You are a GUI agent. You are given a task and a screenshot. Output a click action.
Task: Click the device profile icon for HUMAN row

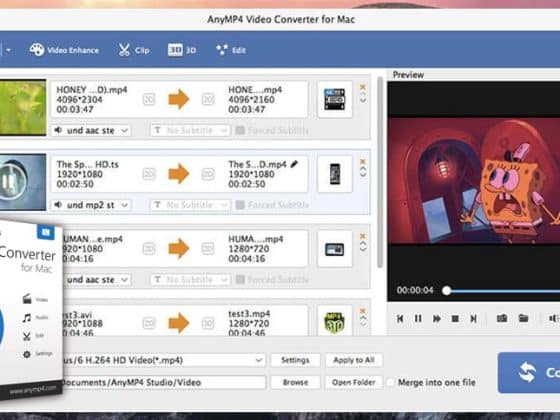point(335,249)
